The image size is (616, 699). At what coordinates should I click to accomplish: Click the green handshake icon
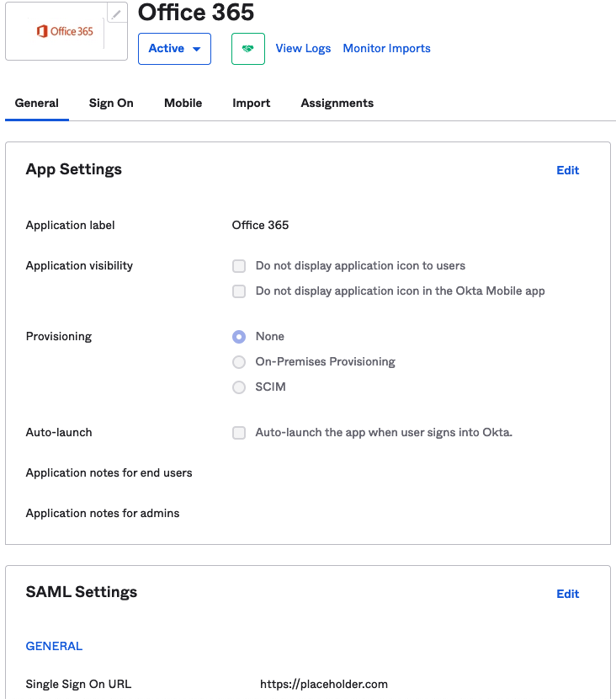pyautogui.click(x=247, y=48)
